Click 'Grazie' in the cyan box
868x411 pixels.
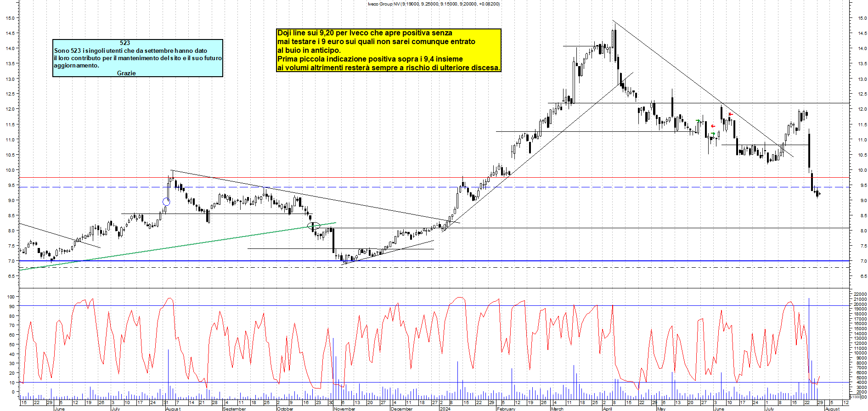pyautogui.click(x=126, y=73)
